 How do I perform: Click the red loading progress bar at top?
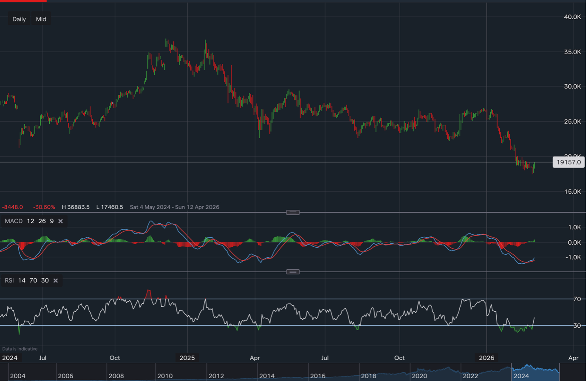[23, 1]
